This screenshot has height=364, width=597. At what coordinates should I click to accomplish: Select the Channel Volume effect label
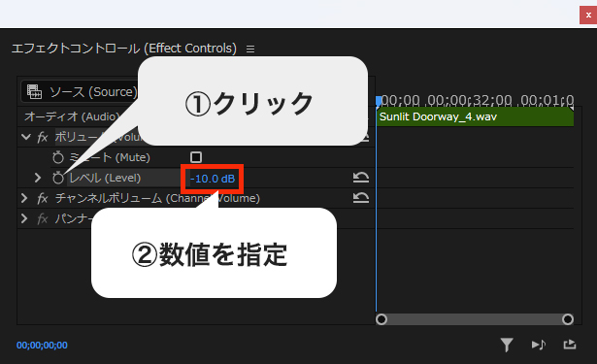[157, 198]
